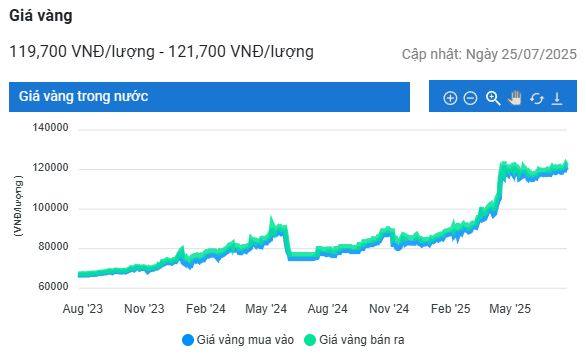This screenshot has height=363, width=586.
Task: Click the blue mua vào legend marker
Action: coord(188,340)
